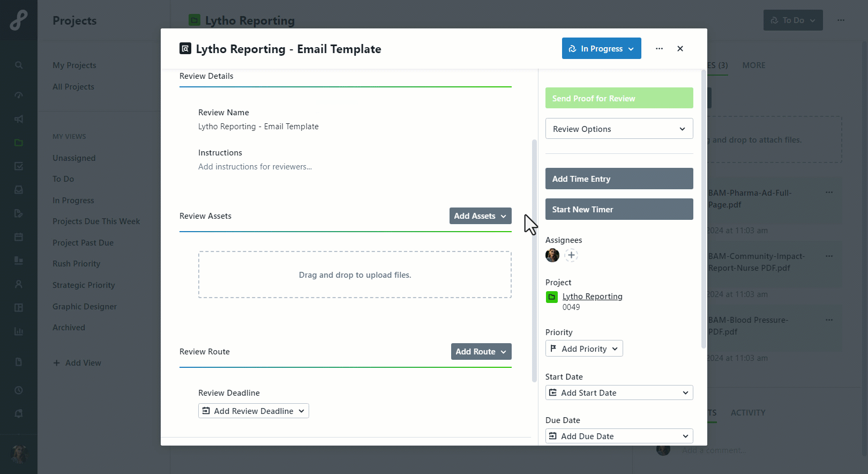
Task: Click Add View in the Projects panel
Action: coord(77,363)
